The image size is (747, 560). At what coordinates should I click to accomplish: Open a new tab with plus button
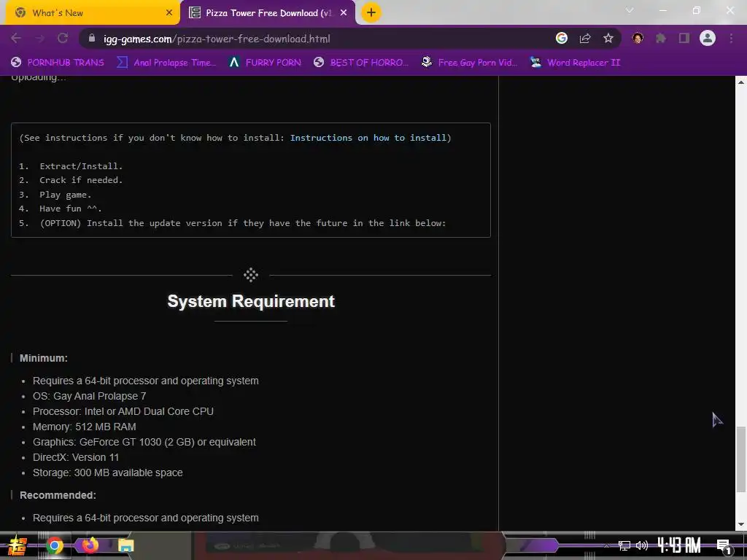pos(371,13)
